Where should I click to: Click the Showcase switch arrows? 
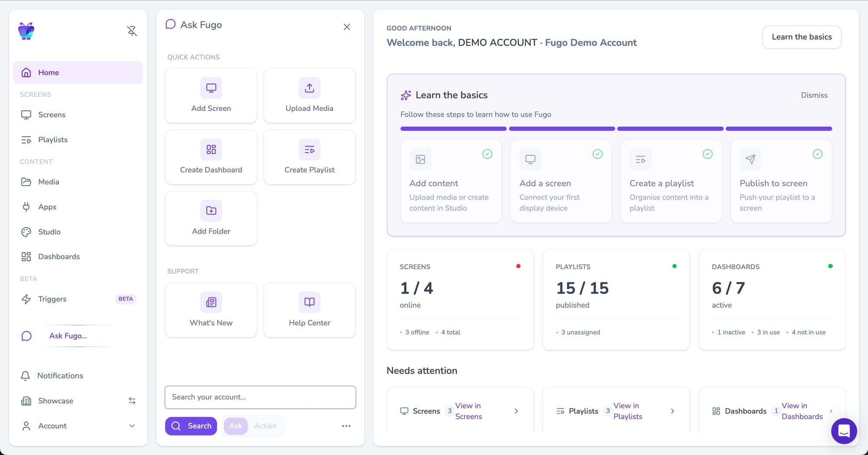[132, 401]
